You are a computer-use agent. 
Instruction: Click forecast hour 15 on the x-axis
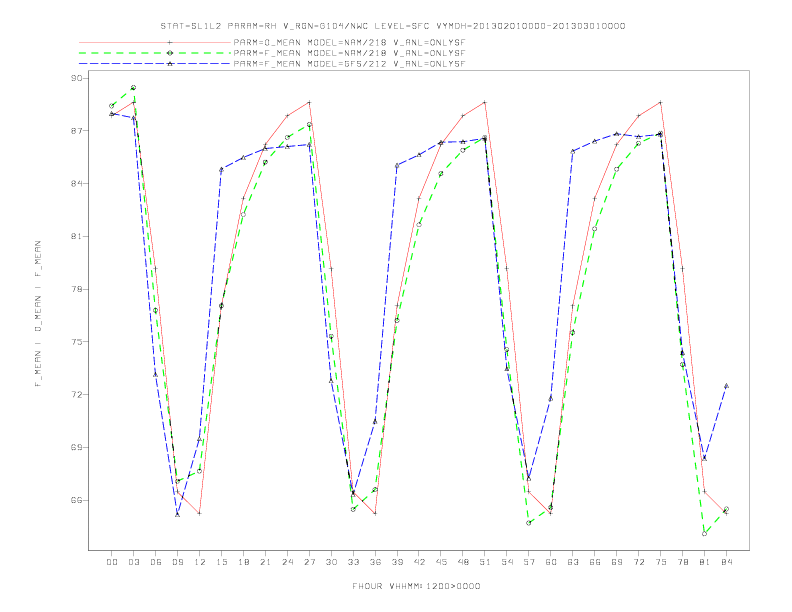221,562
